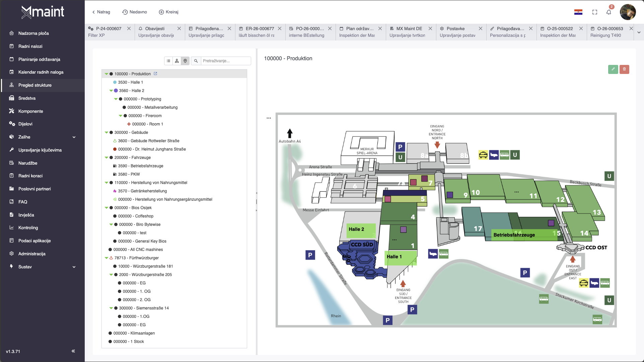Toggle the map location view

185,61
